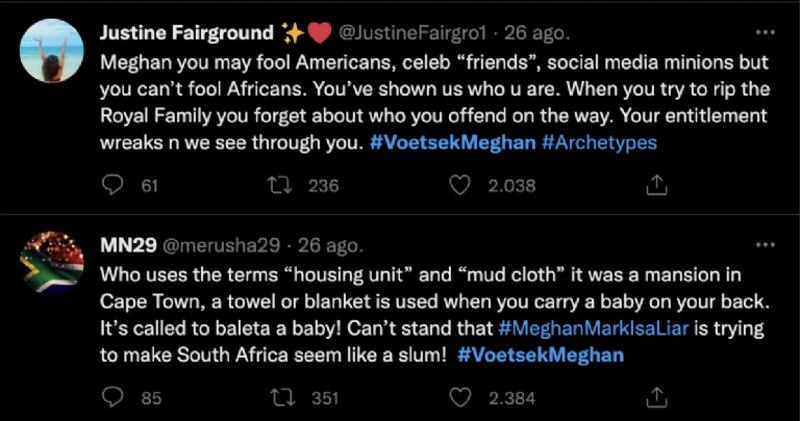This screenshot has height=421, width=800.
Task: Like Justine Fairground's tweet
Action: (x=459, y=184)
